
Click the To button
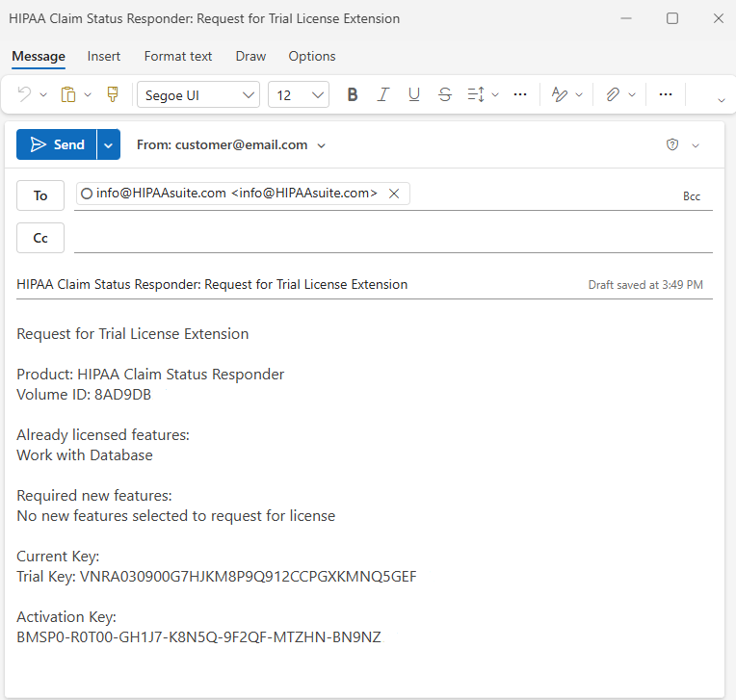tap(40, 195)
